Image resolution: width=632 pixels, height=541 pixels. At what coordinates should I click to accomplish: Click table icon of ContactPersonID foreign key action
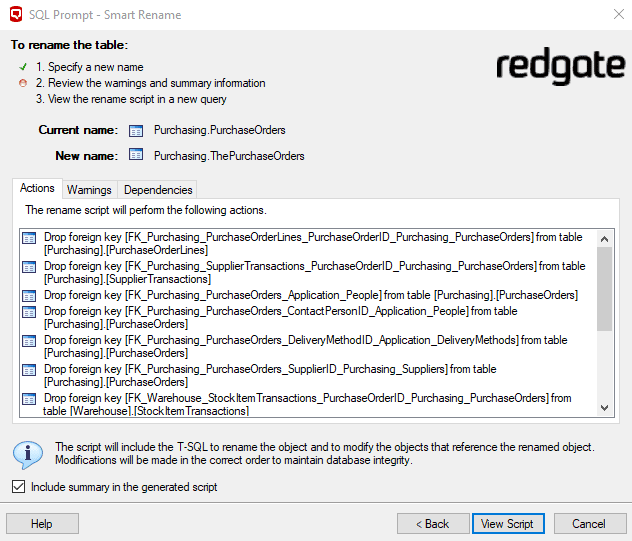[x=29, y=312]
